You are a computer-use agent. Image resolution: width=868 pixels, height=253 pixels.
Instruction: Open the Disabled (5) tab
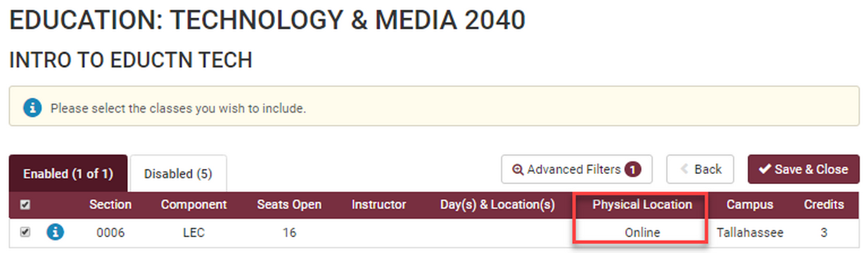point(178,173)
